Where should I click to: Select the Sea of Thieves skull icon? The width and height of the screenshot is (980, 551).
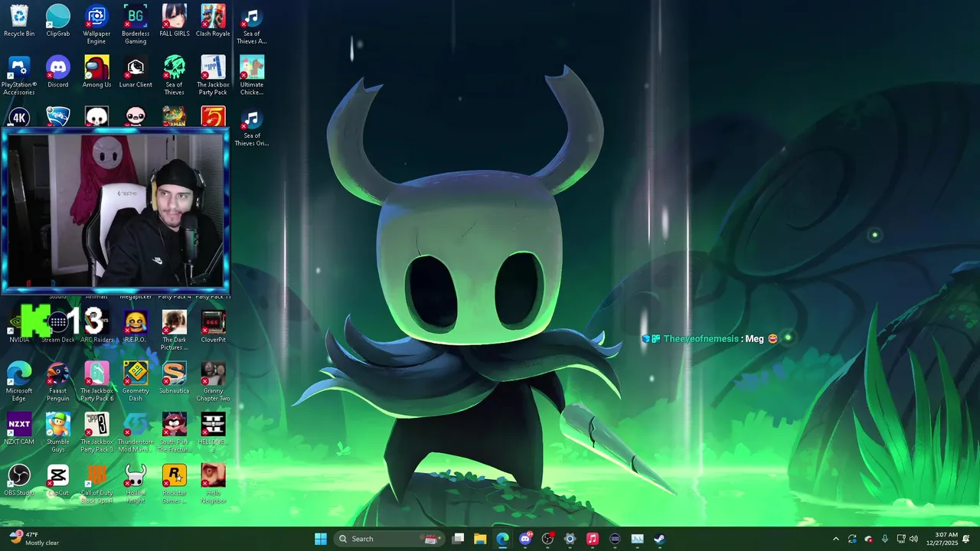coord(175,76)
